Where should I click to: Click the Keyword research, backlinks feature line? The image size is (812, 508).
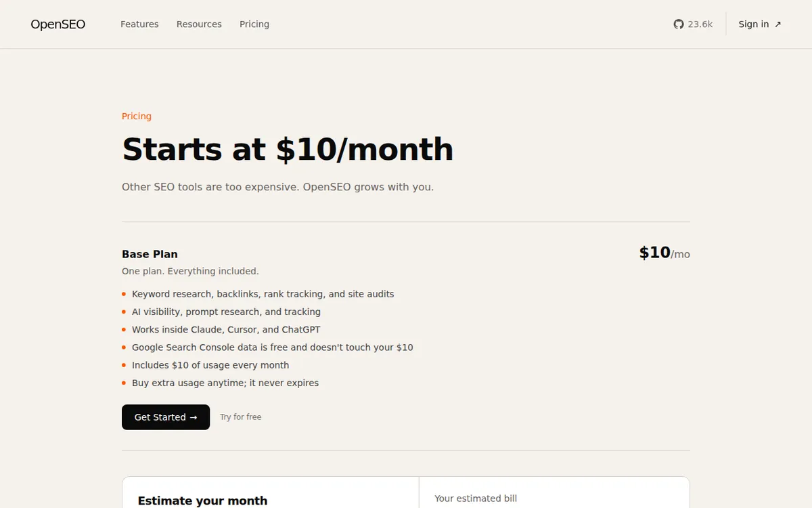point(263,294)
